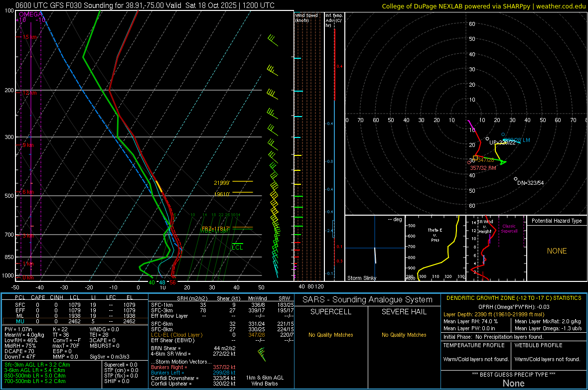Click the 850 pressure level label

(x=9, y=257)
